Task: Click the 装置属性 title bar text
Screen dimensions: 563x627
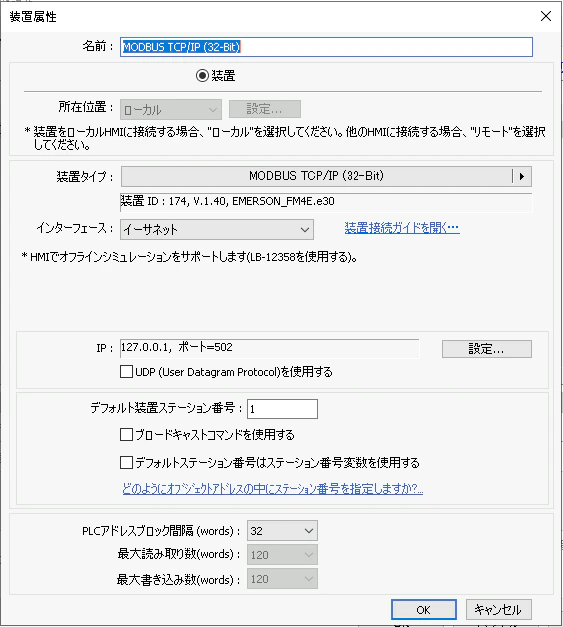Action: point(33,17)
